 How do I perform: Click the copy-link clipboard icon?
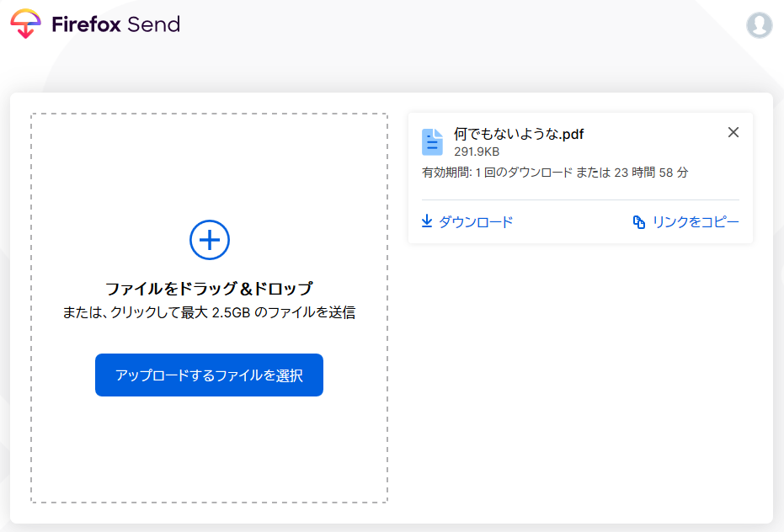pyautogui.click(x=639, y=222)
